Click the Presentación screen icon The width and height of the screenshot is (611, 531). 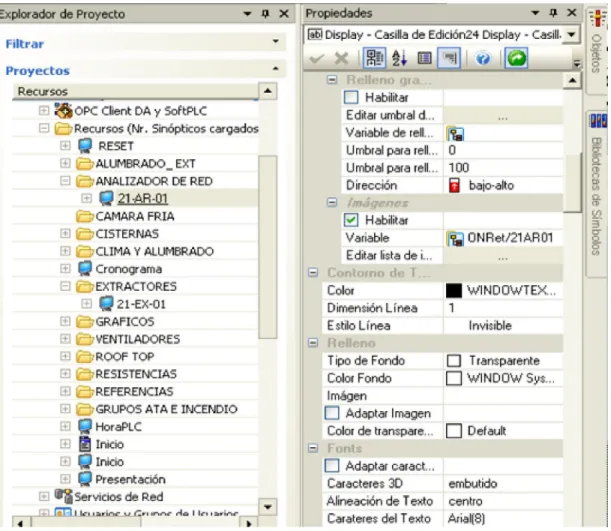tap(85, 479)
